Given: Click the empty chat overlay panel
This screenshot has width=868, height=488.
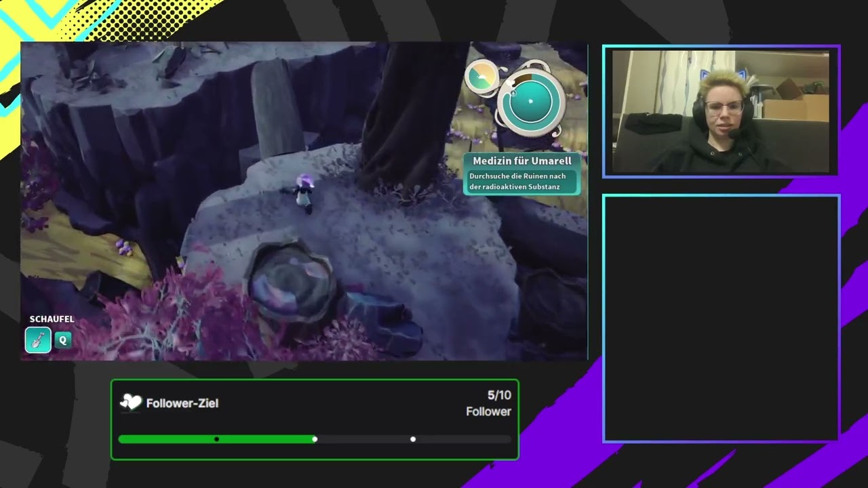Looking at the screenshot, I should (x=722, y=319).
